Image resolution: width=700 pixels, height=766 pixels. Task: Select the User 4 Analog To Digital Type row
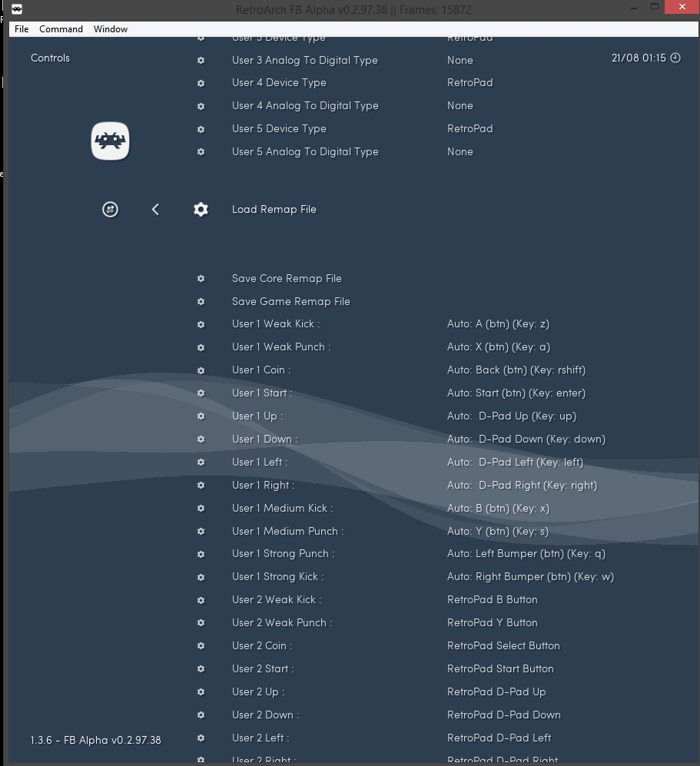[305, 106]
